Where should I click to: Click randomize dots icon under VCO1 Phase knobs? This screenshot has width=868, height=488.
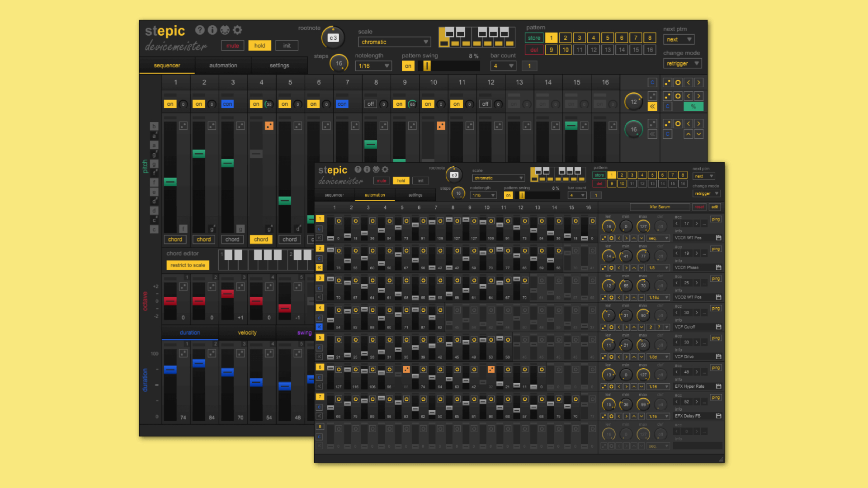tap(604, 268)
